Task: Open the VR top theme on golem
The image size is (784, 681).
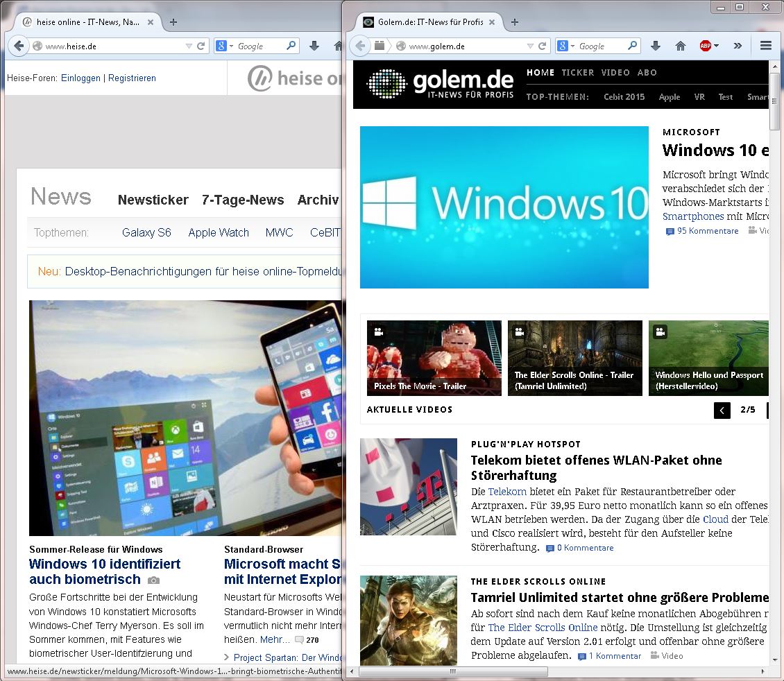Action: (x=699, y=97)
